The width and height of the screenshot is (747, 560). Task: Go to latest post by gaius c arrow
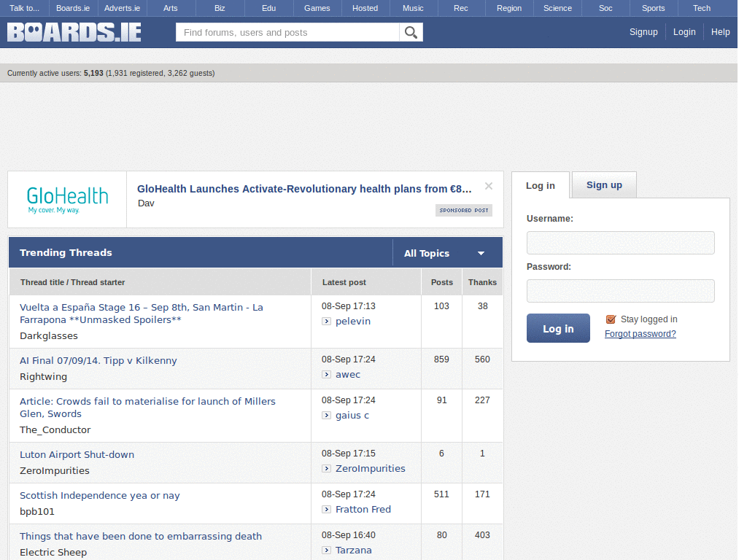(326, 416)
